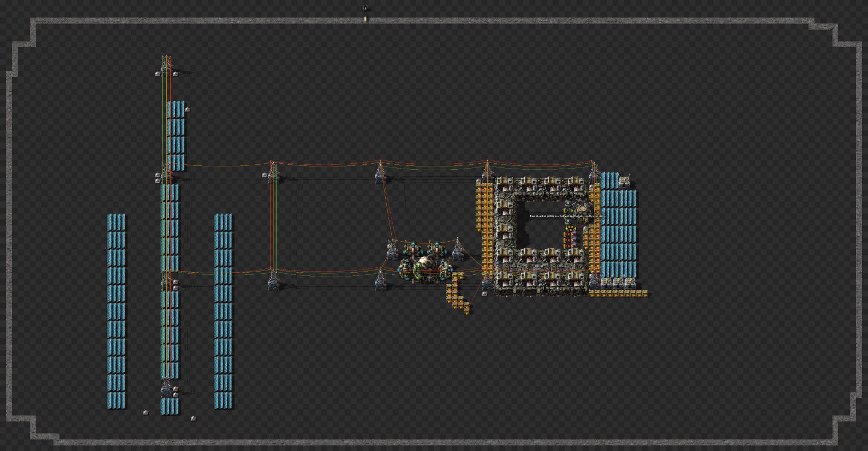This screenshot has width=868, height=451.
Task: Select the staircase cluster of yellow chests
Action: 457,293
